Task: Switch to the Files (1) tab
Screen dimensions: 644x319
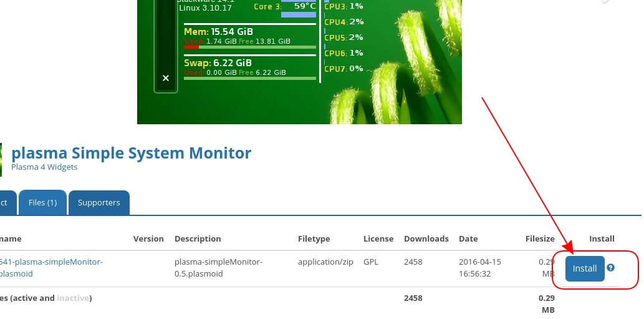Action: click(x=43, y=203)
